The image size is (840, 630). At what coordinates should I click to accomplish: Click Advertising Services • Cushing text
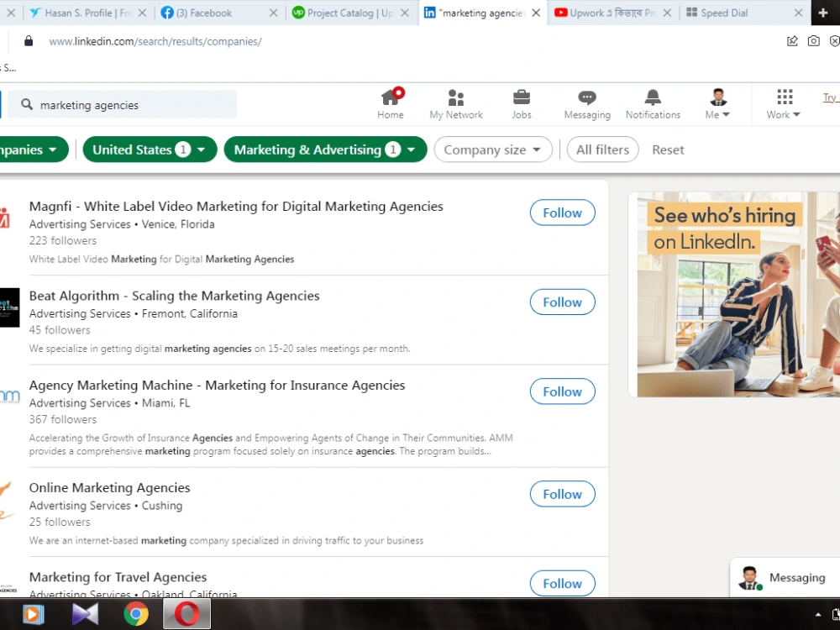point(106,506)
